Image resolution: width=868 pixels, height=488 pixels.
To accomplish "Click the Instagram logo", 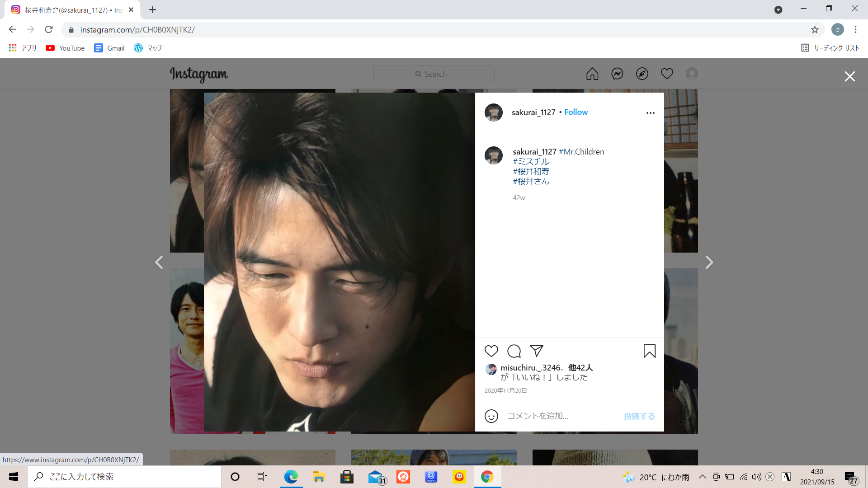I will [199, 75].
